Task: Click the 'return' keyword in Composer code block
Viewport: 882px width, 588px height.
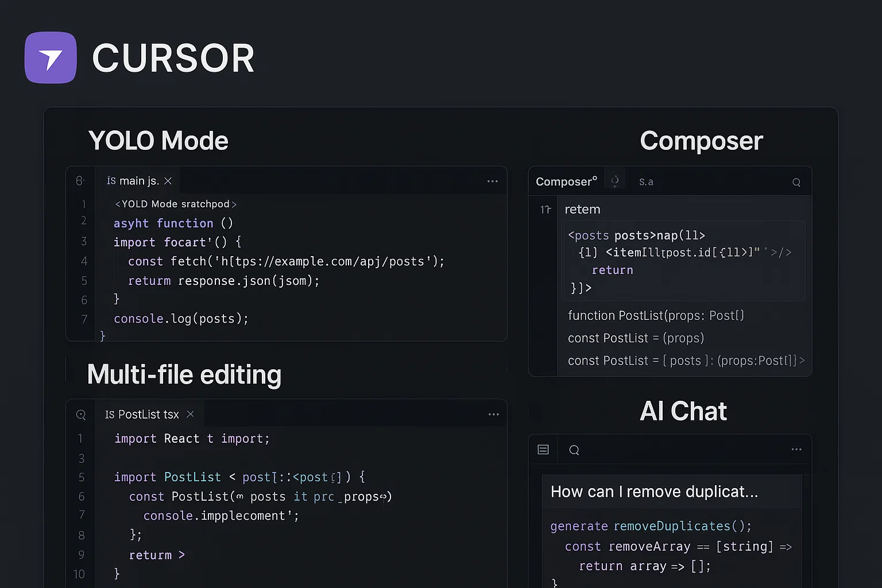Action: [x=613, y=270]
